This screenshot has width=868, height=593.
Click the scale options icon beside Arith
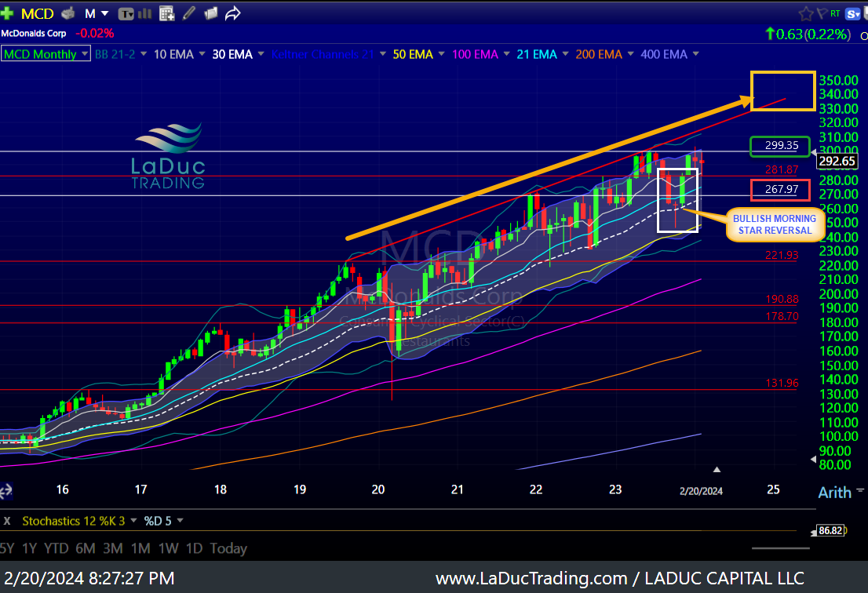point(859,490)
